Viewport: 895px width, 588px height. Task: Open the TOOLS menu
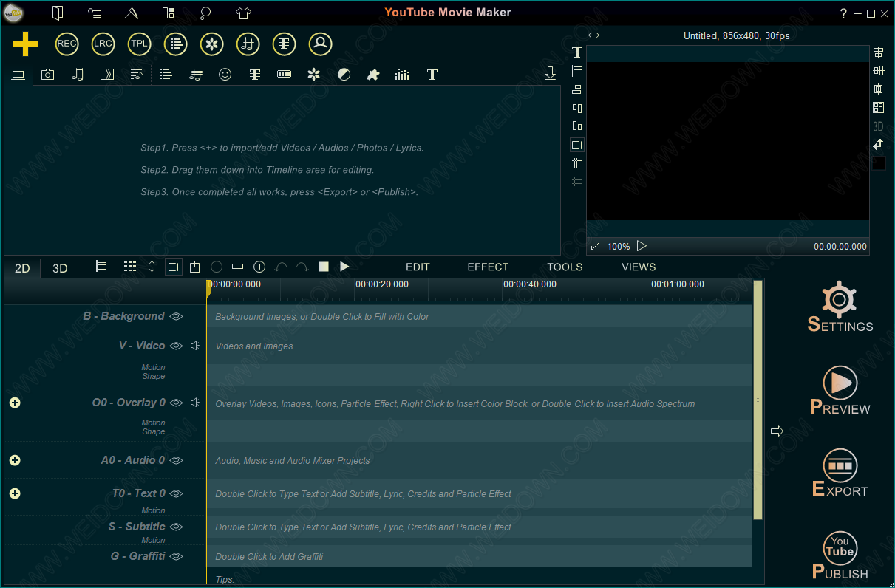(x=565, y=267)
